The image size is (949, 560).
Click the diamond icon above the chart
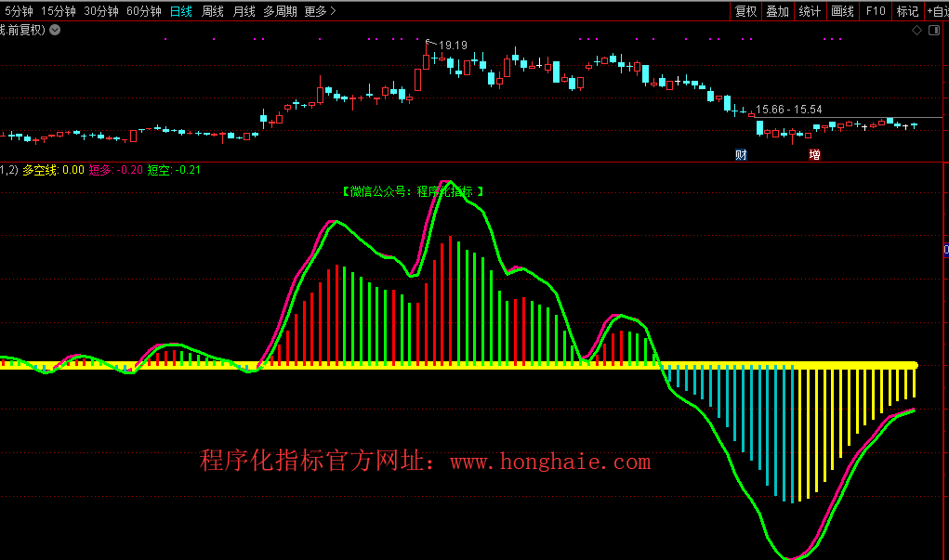pos(916,31)
